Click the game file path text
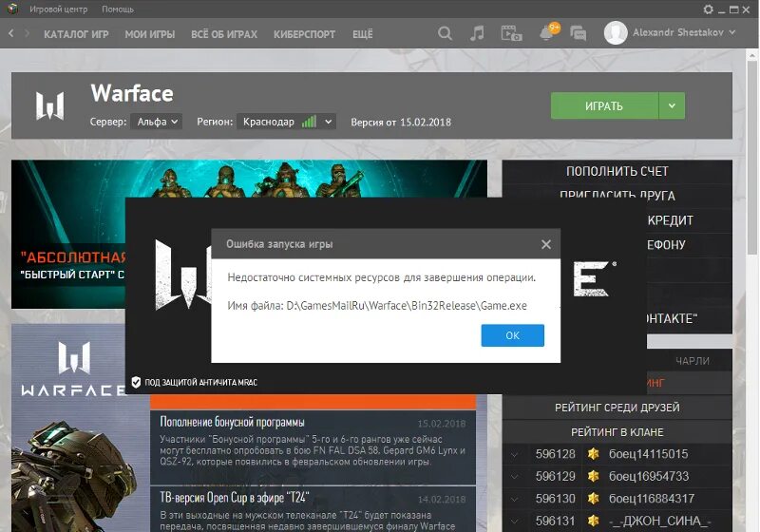The width and height of the screenshot is (760, 532). (x=407, y=306)
